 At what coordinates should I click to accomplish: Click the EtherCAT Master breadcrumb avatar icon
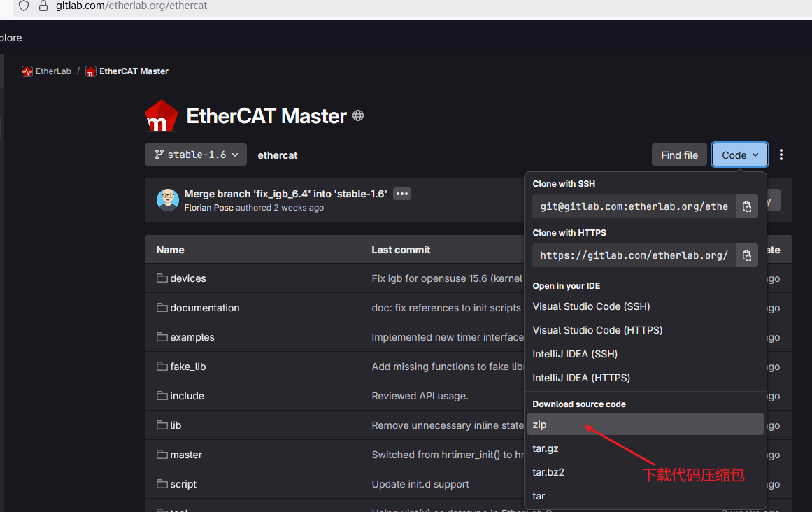(x=91, y=71)
